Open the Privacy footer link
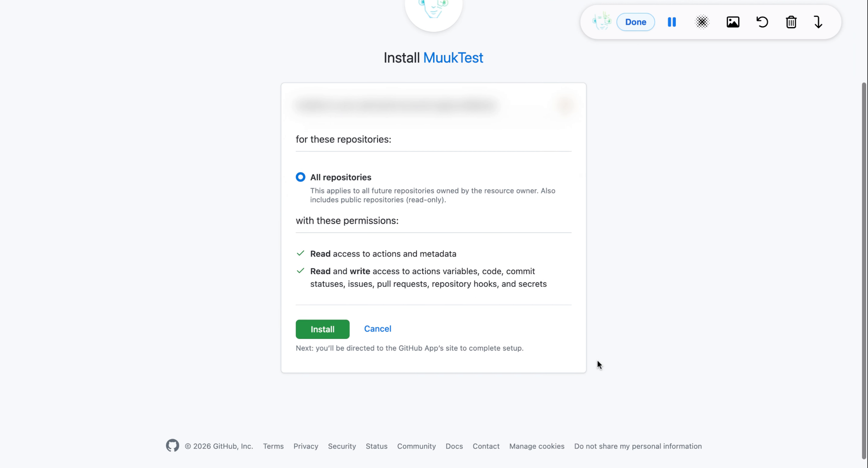 pyautogui.click(x=306, y=446)
